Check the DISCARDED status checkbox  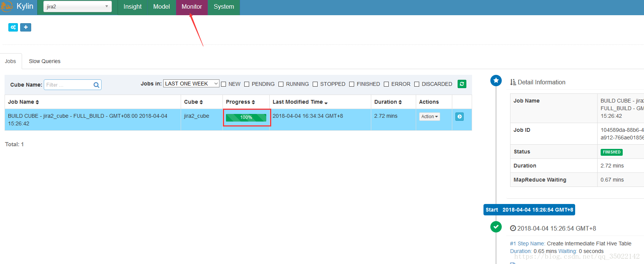417,84
